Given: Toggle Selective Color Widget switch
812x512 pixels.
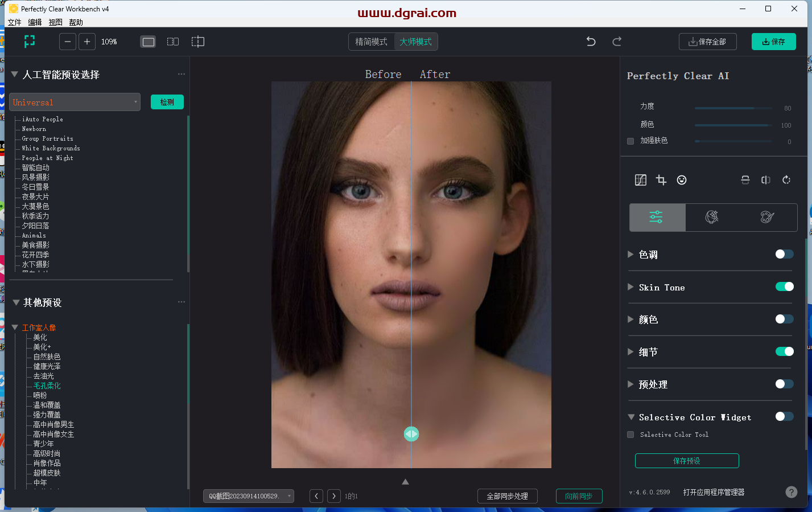Looking at the screenshot, I should (x=784, y=416).
